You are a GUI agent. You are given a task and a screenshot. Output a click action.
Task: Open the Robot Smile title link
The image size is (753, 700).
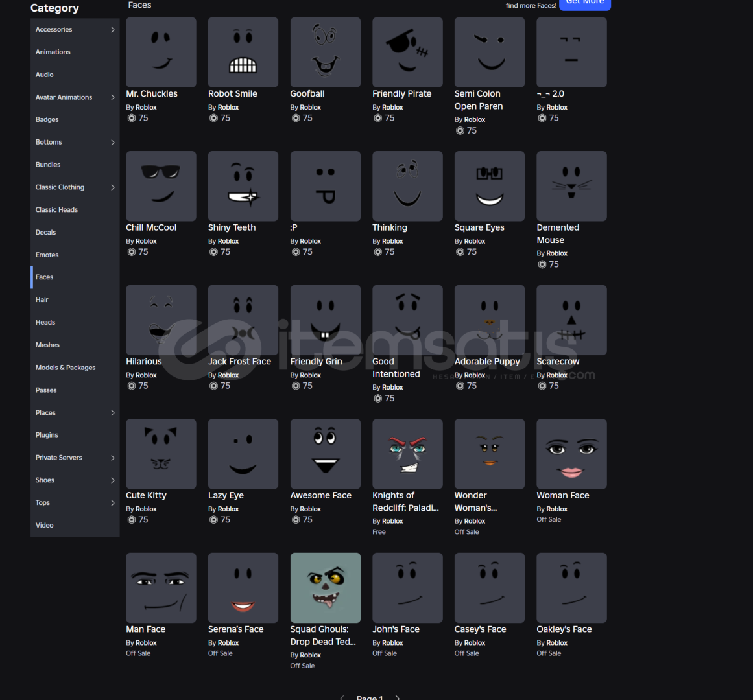tap(232, 94)
